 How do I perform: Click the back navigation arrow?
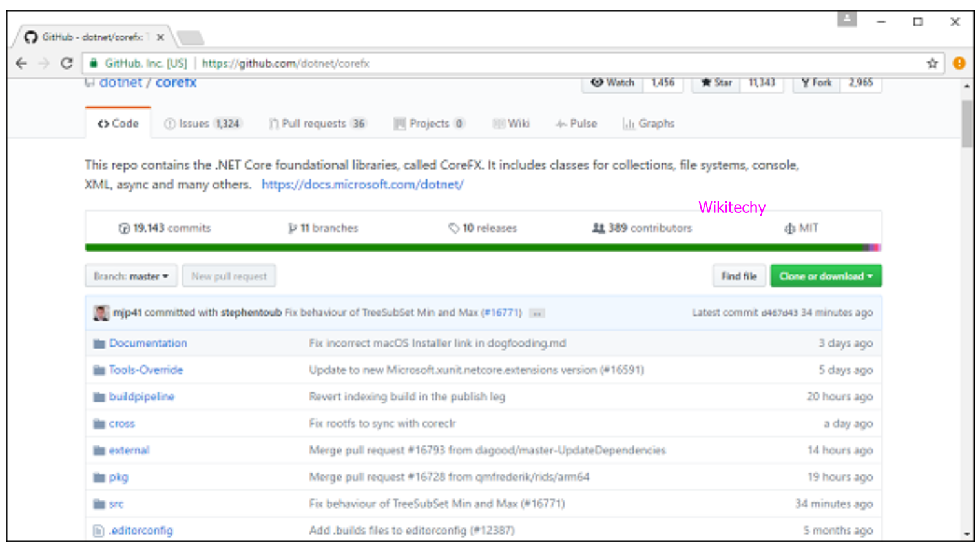[21, 63]
